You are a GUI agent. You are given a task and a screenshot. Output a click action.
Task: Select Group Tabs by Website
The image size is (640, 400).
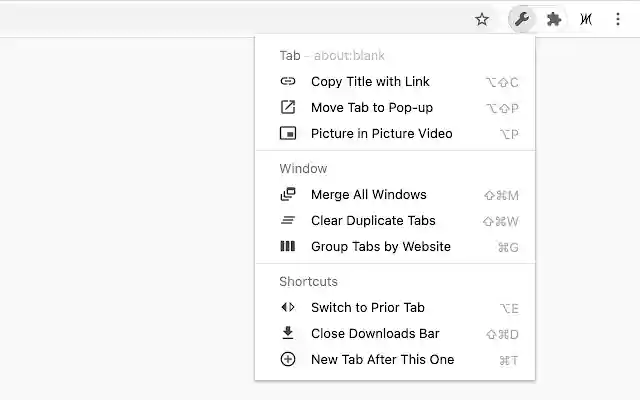[x=380, y=247]
